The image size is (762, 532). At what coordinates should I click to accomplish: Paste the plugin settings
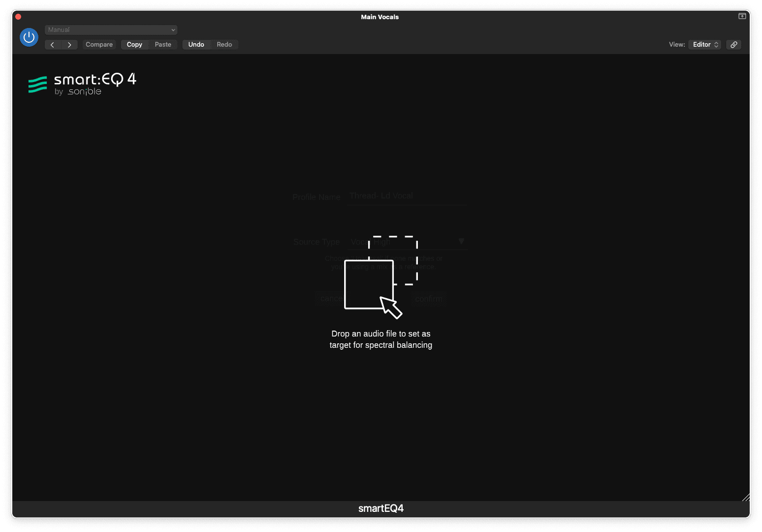(x=163, y=45)
